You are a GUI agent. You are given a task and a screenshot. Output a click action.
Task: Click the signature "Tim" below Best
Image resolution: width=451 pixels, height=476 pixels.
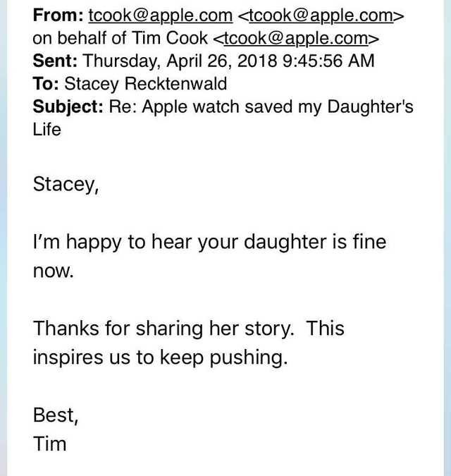coord(50,443)
